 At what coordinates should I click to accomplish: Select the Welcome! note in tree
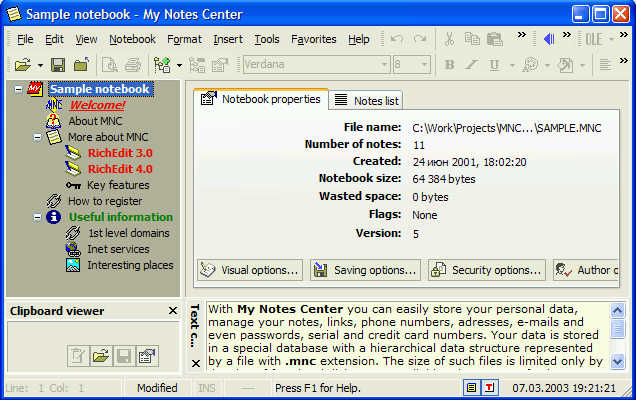[x=97, y=105]
